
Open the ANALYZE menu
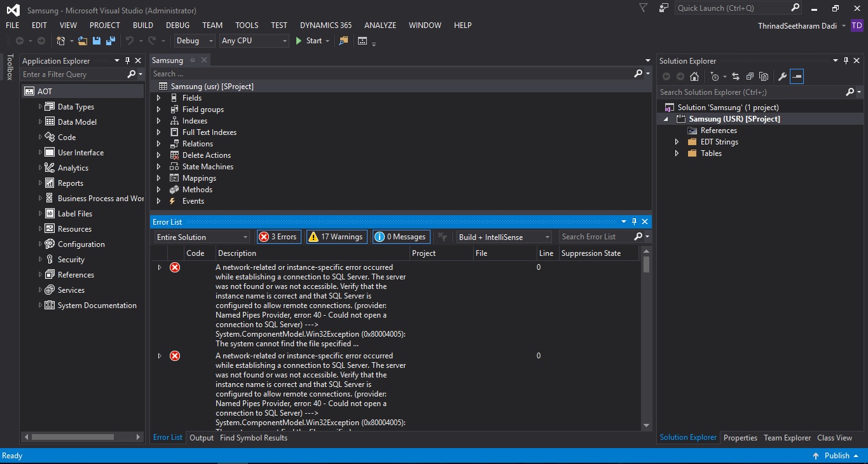coord(380,25)
